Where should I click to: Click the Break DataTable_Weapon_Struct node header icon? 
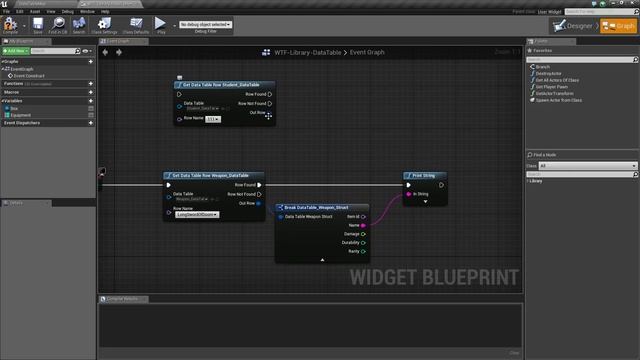(280, 208)
